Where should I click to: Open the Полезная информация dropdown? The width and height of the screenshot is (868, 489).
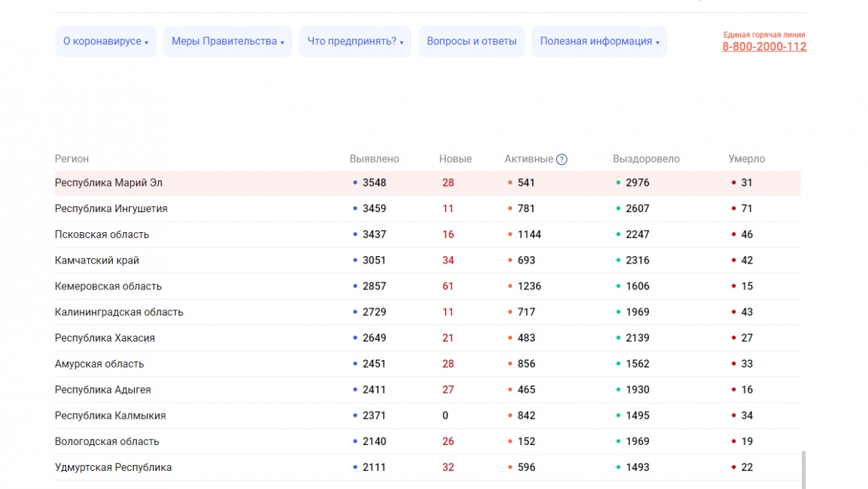click(599, 41)
